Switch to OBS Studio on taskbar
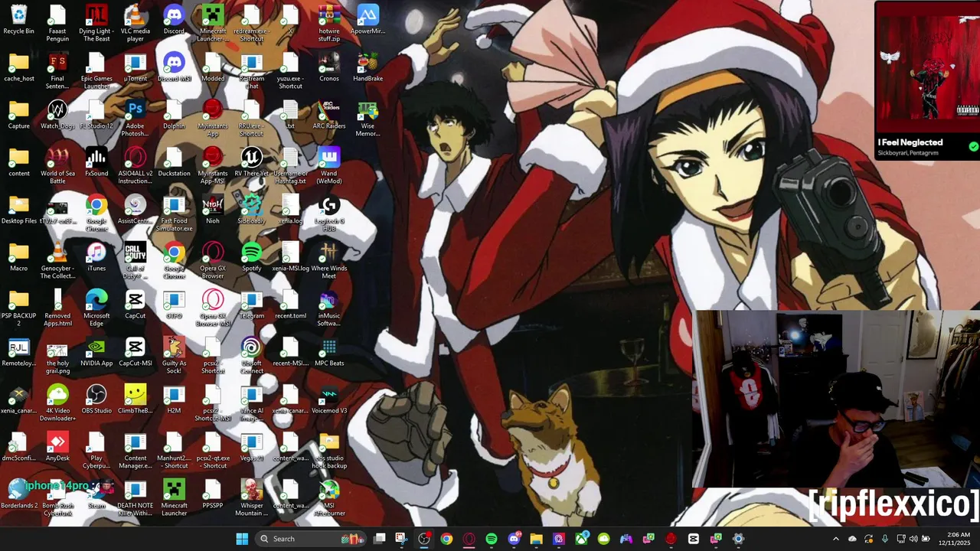 [x=424, y=539]
